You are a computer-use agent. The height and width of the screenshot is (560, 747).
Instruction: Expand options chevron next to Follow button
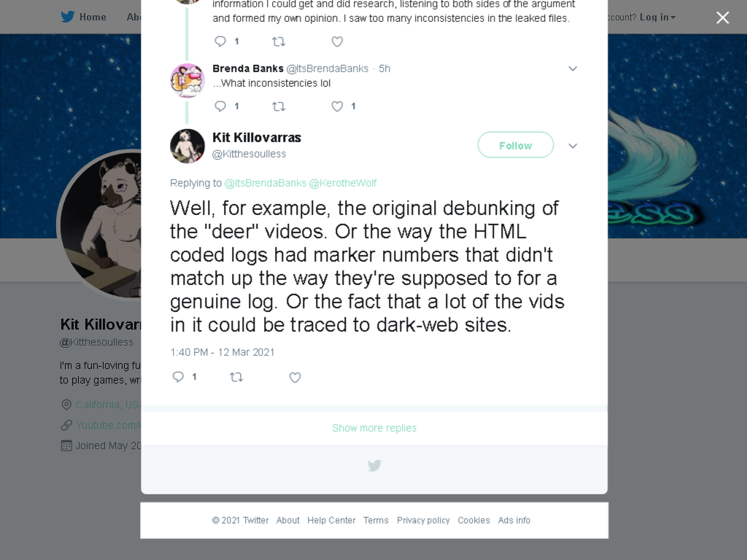[x=573, y=146]
